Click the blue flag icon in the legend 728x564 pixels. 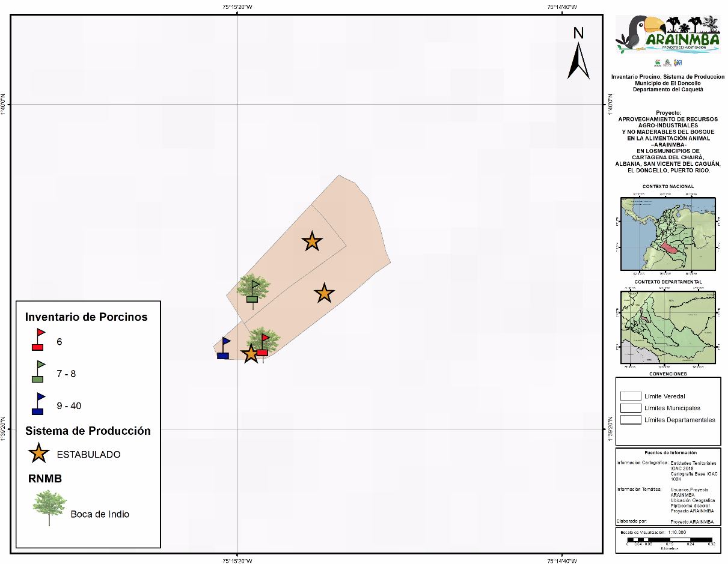pos(38,404)
